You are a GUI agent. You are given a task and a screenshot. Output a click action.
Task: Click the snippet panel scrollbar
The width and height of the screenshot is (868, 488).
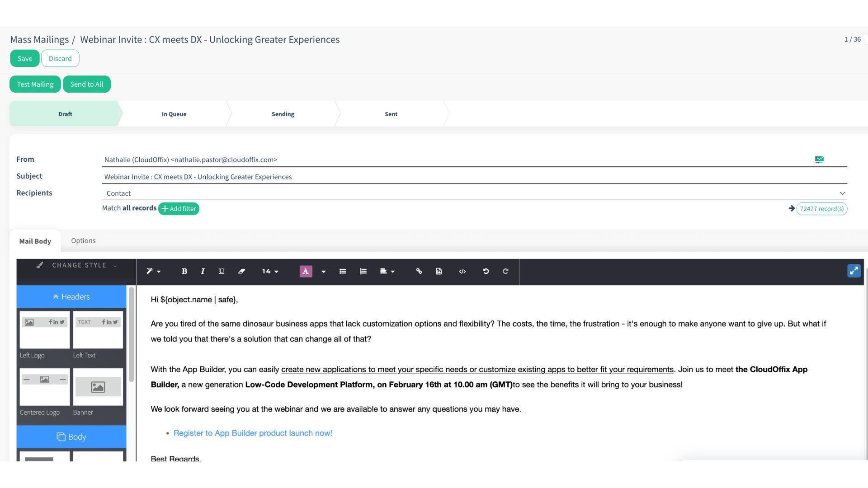[x=132, y=334]
